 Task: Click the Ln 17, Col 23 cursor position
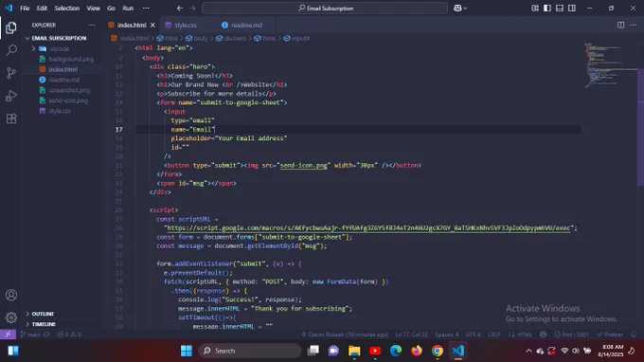pyautogui.click(x=411, y=335)
